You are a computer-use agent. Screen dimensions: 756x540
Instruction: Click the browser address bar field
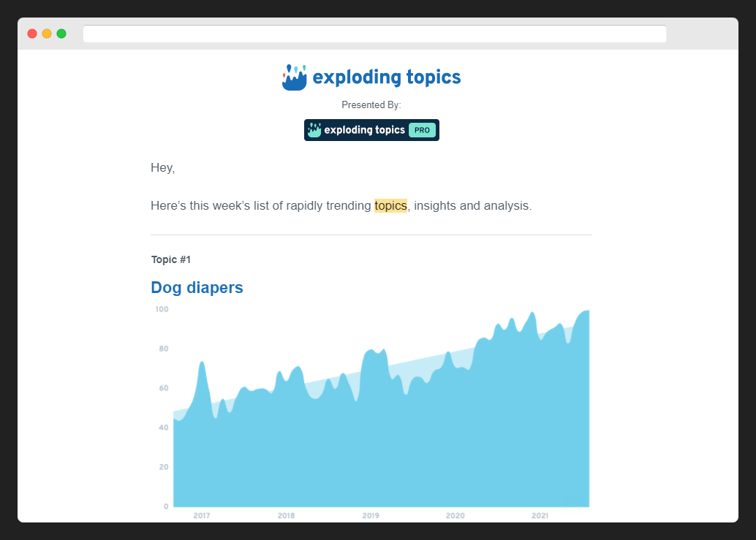point(374,34)
